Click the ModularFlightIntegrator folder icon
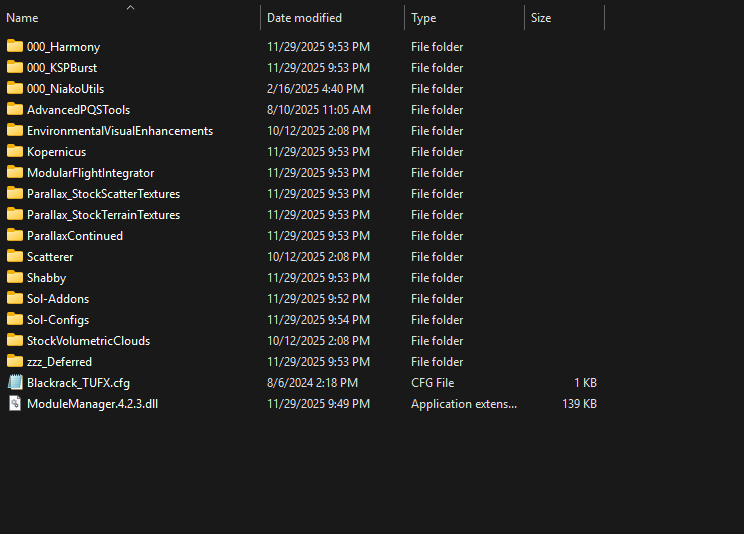 [x=15, y=172]
